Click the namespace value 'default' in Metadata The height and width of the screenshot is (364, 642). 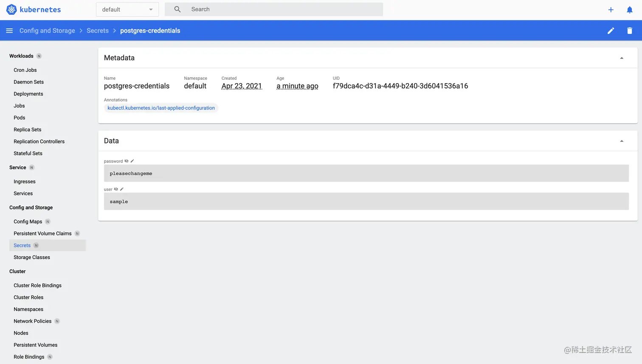pyautogui.click(x=195, y=86)
